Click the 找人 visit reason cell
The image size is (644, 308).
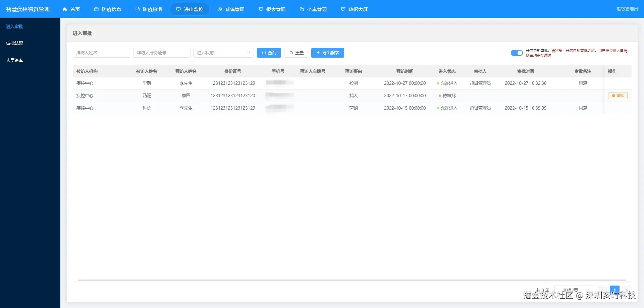354,96
